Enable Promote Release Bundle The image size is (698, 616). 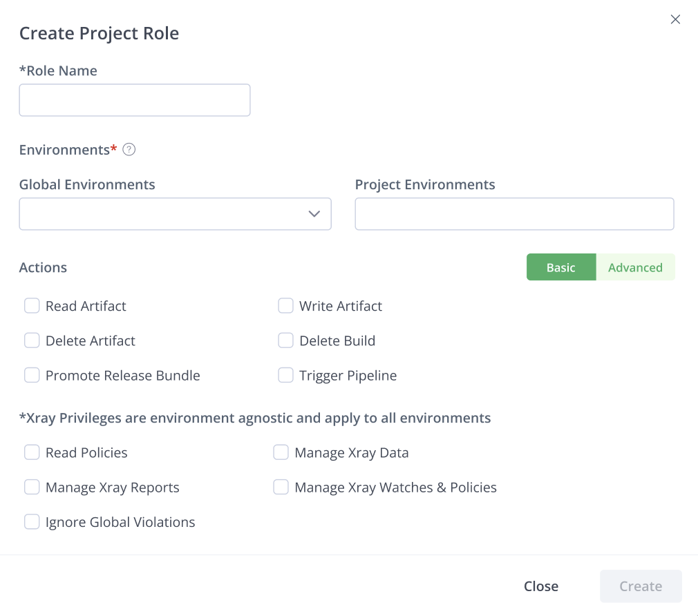[x=32, y=375]
